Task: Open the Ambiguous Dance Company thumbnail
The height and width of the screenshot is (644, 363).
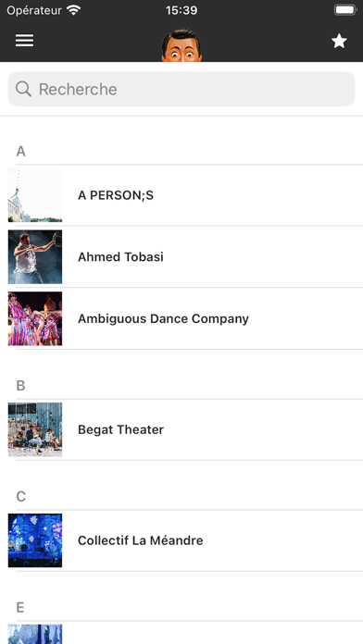Action: click(35, 318)
